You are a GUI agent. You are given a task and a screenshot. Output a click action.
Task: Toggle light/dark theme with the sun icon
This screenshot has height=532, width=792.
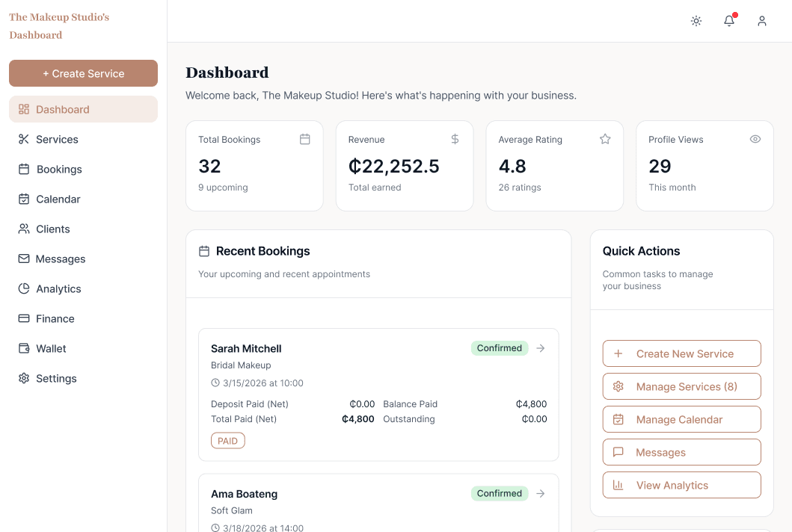coord(696,21)
